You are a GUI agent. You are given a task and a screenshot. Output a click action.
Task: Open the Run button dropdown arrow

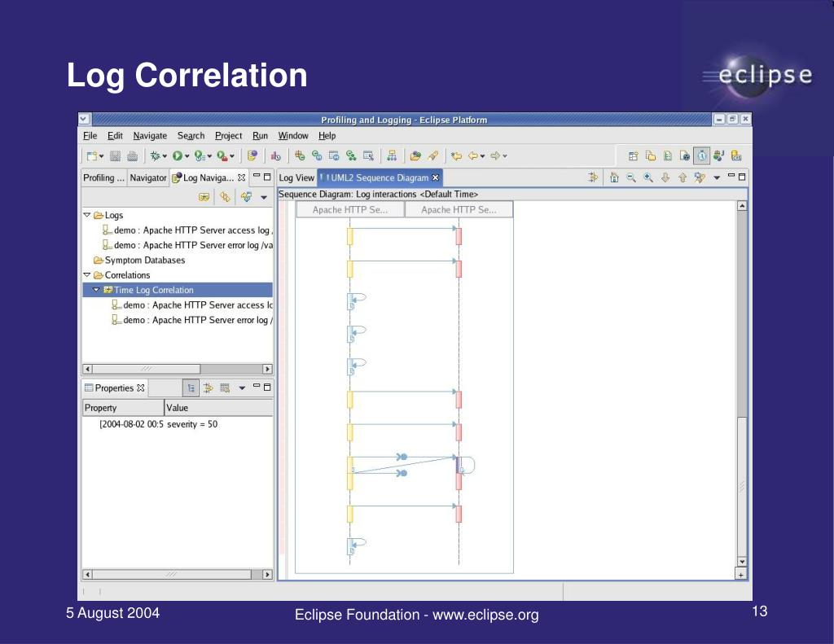(x=187, y=156)
